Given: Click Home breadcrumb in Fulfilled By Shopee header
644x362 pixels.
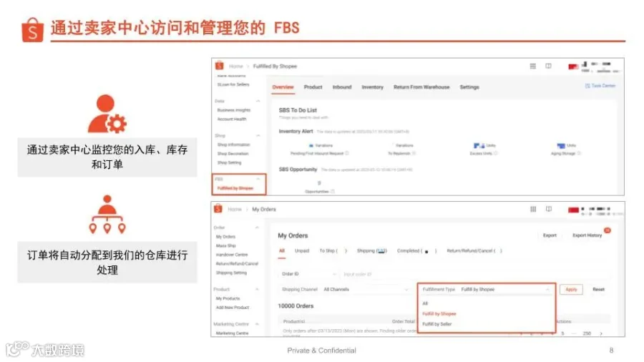Looking at the screenshot, I should pyautogui.click(x=235, y=66).
